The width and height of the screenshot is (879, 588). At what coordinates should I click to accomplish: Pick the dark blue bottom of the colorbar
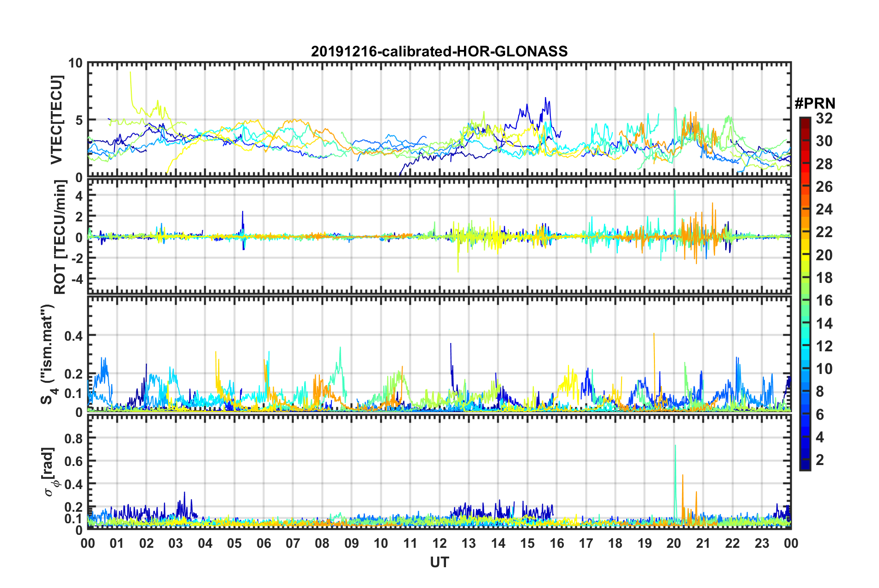coord(805,466)
